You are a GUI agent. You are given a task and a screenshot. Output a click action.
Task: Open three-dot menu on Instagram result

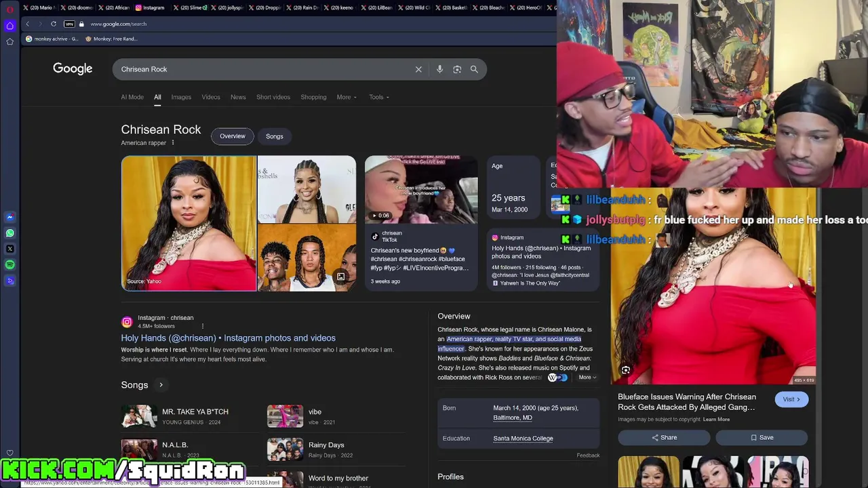coord(202,326)
